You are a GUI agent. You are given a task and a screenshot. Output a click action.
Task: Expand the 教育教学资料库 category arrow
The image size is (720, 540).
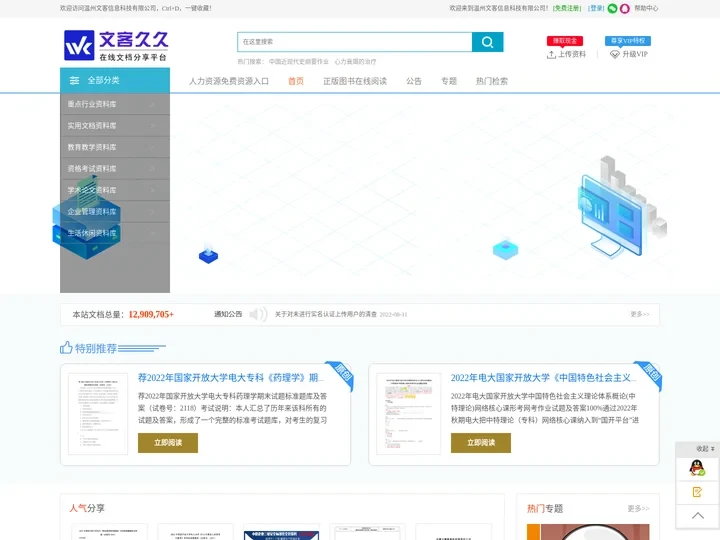tap(153, 147)
